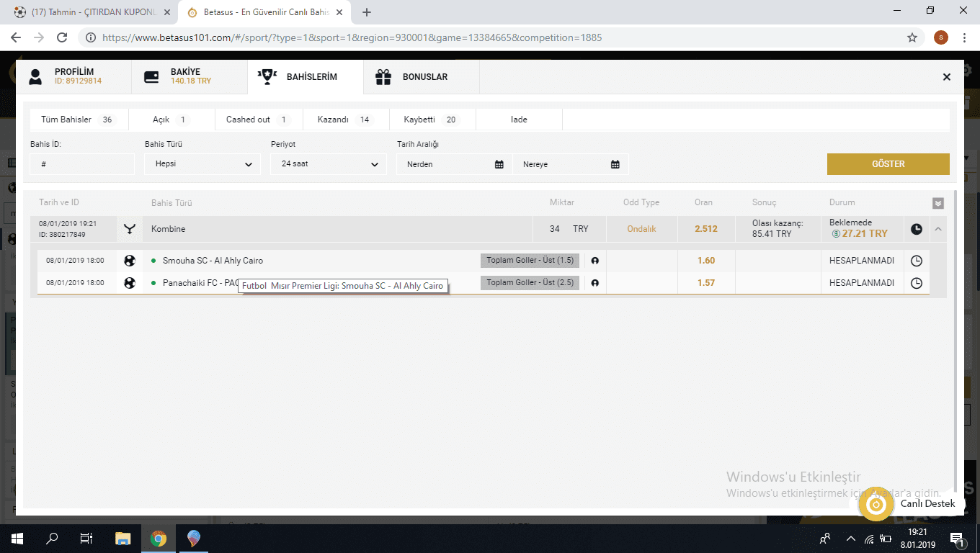Filter bets by Açık

click(171, 120)
